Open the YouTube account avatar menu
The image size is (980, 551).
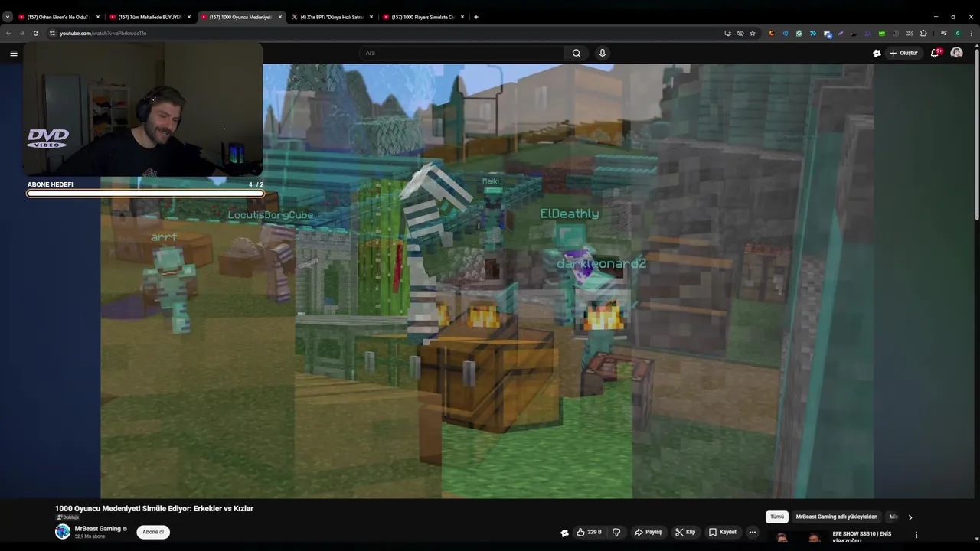[x=956, y=53]
